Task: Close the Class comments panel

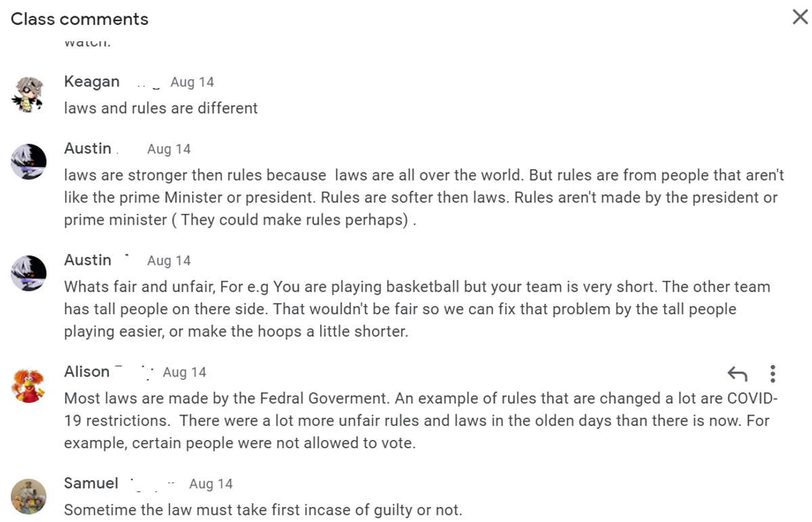Action: (800, 18)
